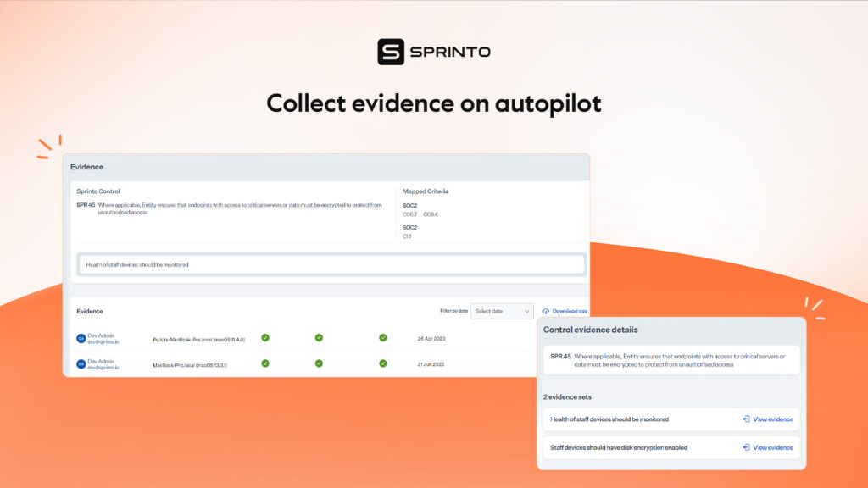The image size is (868, 488).
Task: Click the C1.1 criteria code
Action: [x=407, y=236]
